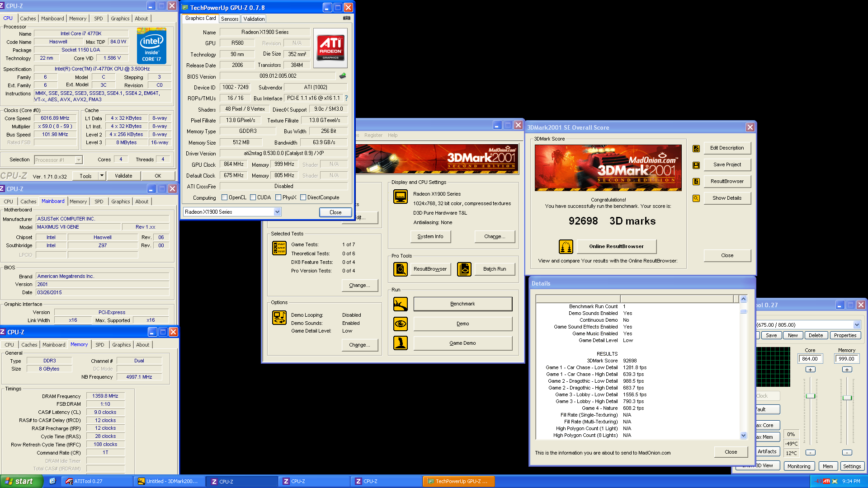Screen dimensions: 868x488
Task: Open the Caches tab in top CPU-Z window
Action: coord(28,19)
